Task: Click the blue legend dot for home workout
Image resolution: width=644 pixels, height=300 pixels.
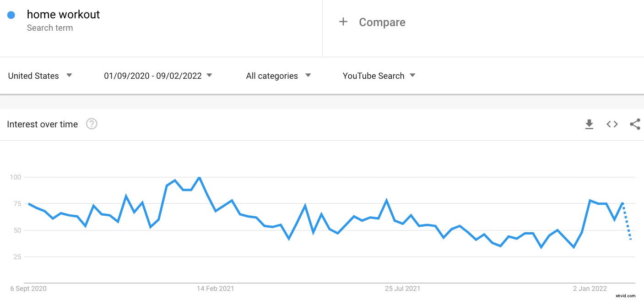Action: [x=11, y=14]
